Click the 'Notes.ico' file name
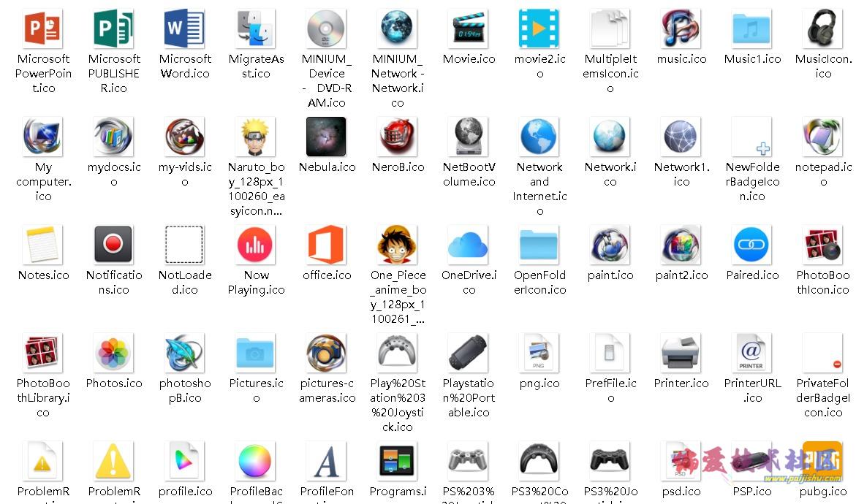 pyautogui.click(x=43, y=275)
